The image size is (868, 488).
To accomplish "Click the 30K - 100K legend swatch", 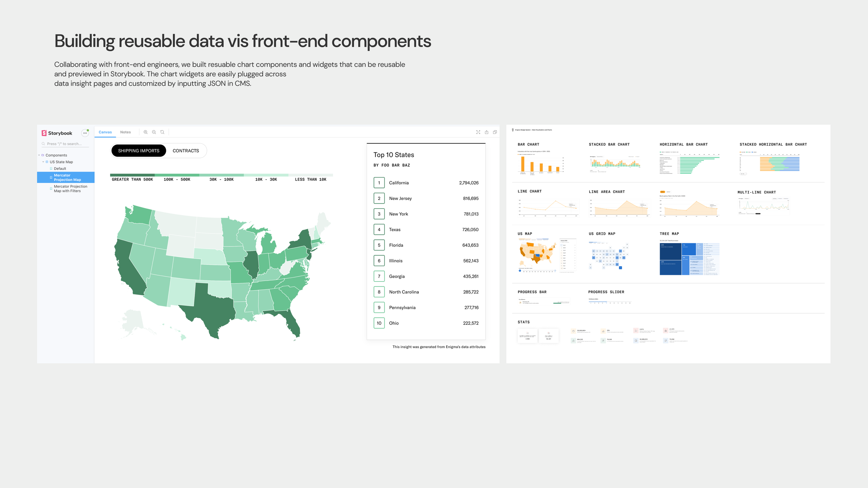I will [222, 175].
